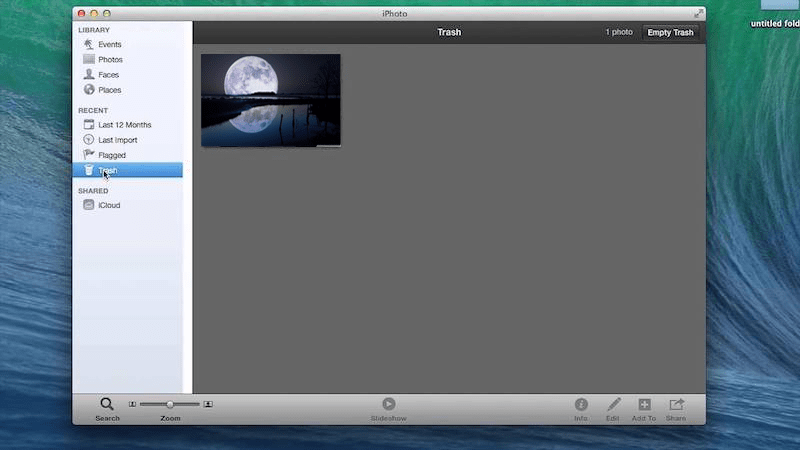This screenshot has height=450, width=800.
Task: Click the iCloud sidebar icon
Action: [x=88, y=205]
